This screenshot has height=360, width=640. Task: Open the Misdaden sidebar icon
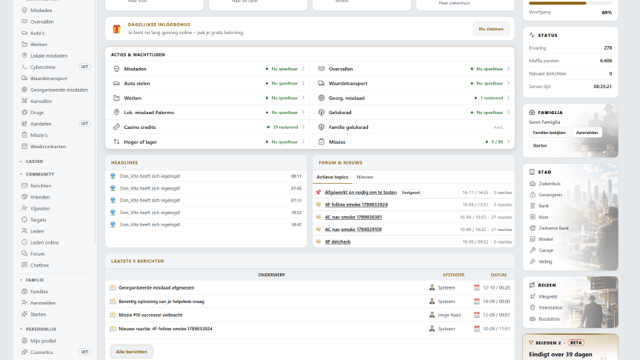click(24, 10)
